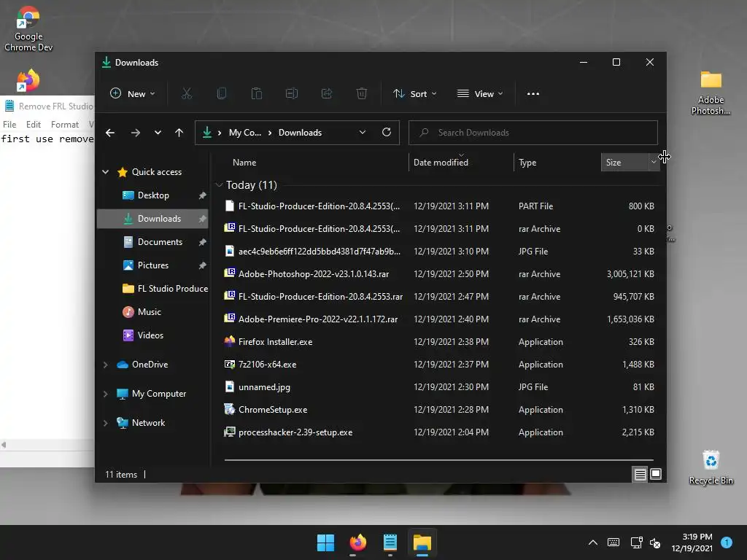Open the View dropdown menu
747x560 pixels.
point(480,94)
